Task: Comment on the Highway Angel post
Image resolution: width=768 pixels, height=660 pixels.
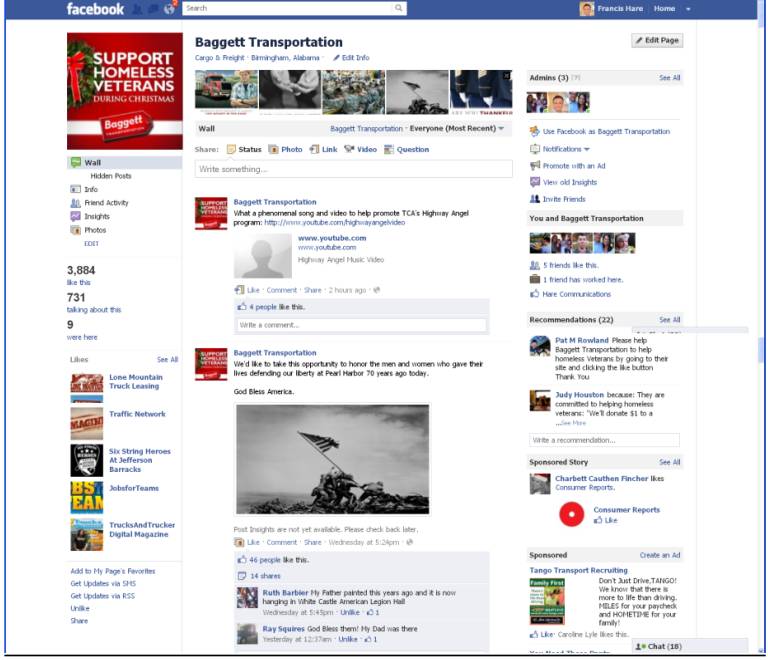Action: pyautogui.click(x=282, y=290)
